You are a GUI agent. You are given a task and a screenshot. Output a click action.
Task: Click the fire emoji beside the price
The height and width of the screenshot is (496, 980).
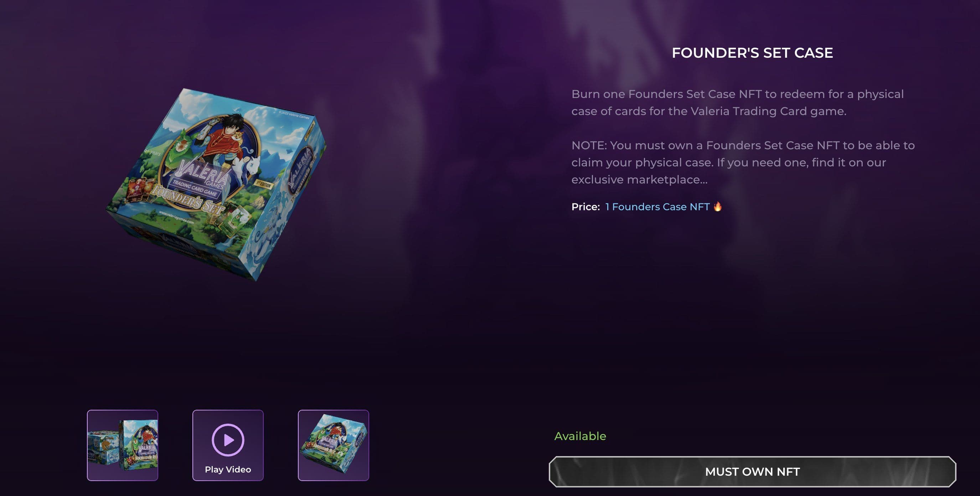(x=717, y=206)
